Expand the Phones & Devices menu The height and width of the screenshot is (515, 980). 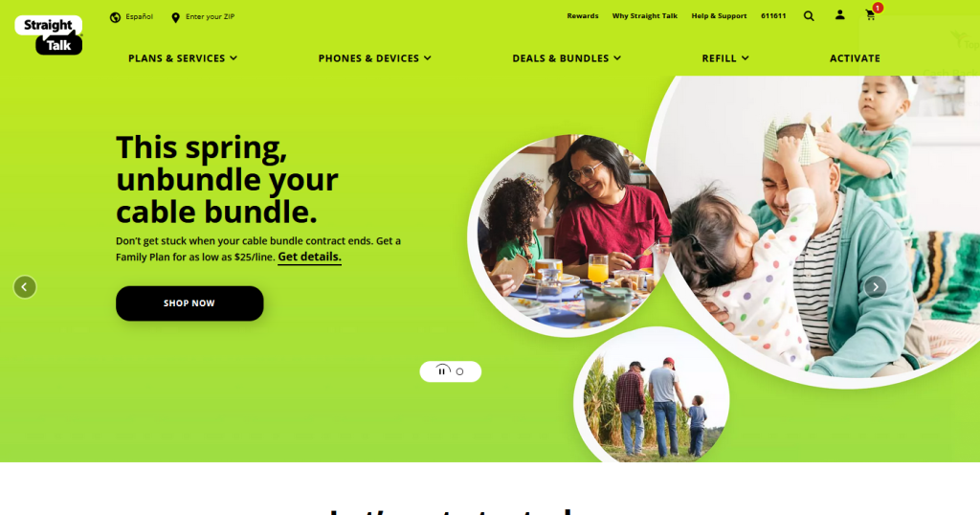pyautogui.click(x=374, y=58)
